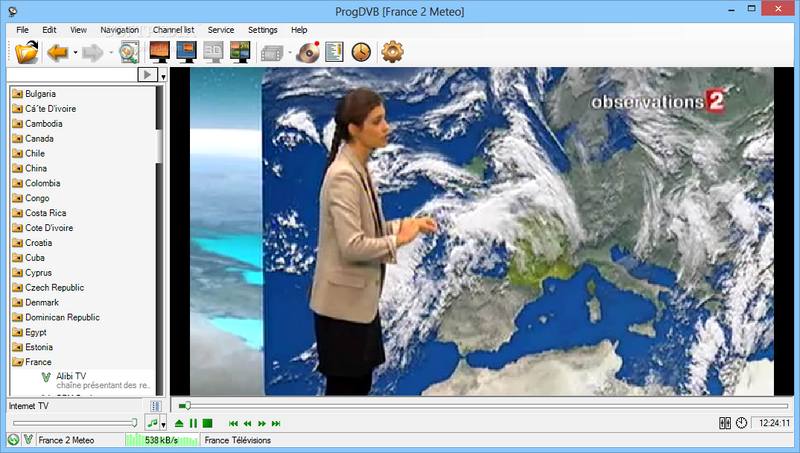The image size is (800, 453).
Task: Go back with the orange left arrow
Action: pos(58,52)
